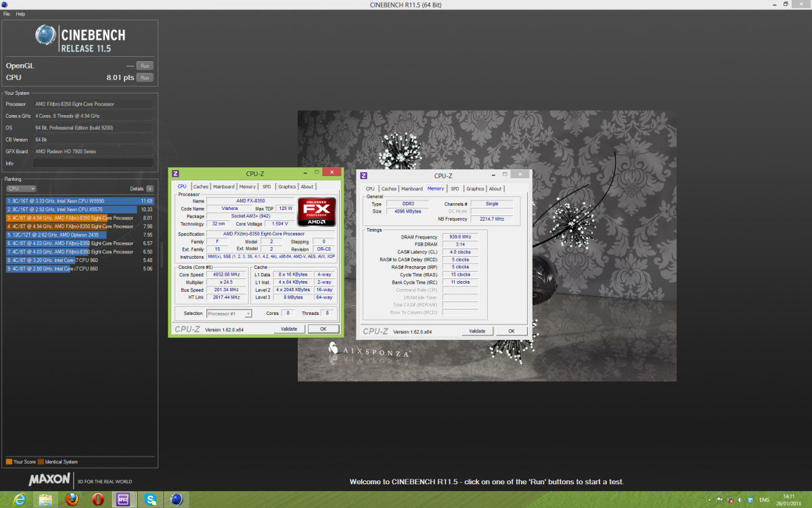Run the OpenGL benchmark
The image size is (812, 508).
(145, 66)
